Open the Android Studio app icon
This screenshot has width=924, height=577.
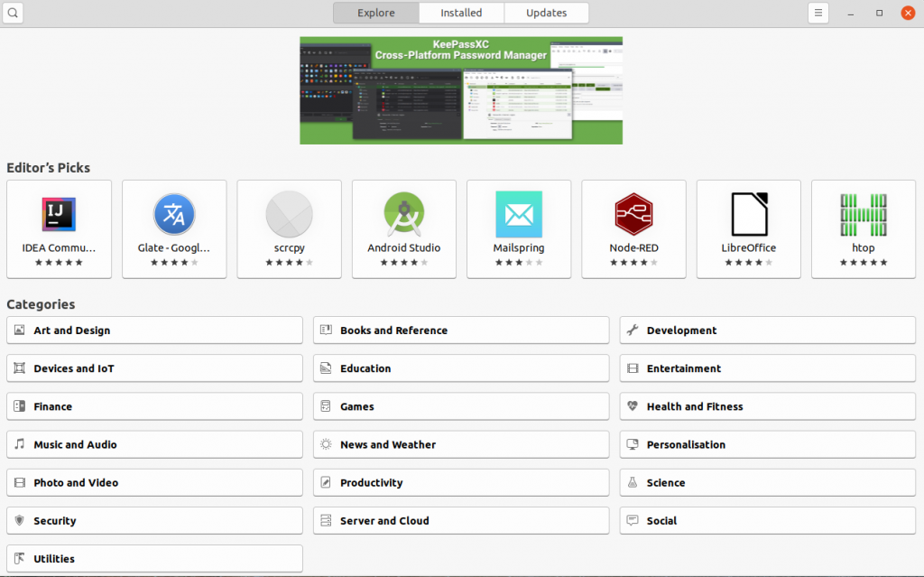coord(403,214)
